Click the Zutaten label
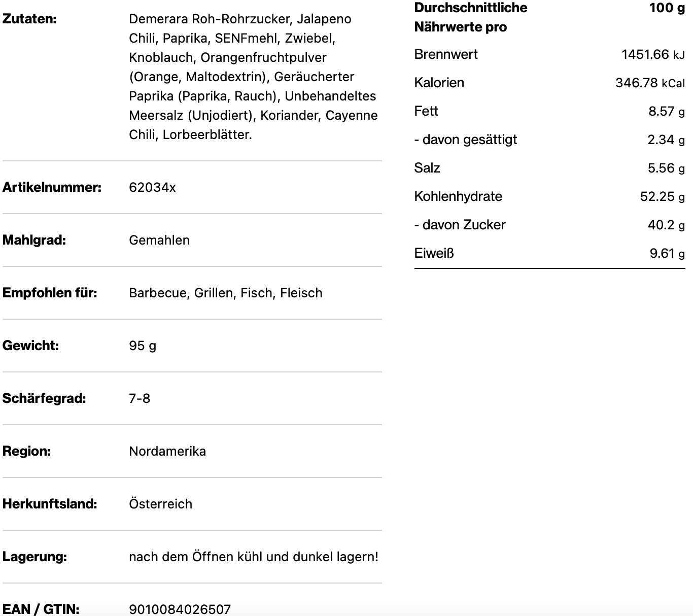Screen dimensions: 693x616 point(29,19)
